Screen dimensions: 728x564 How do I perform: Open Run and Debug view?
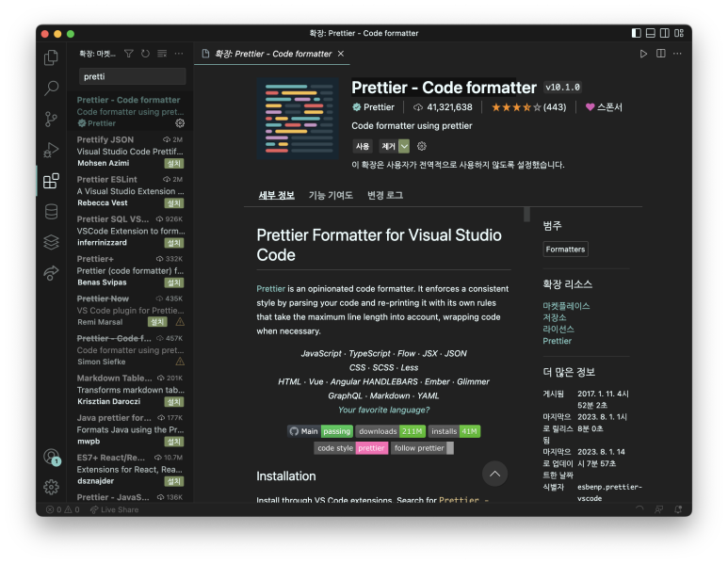(x=51, y=150)
